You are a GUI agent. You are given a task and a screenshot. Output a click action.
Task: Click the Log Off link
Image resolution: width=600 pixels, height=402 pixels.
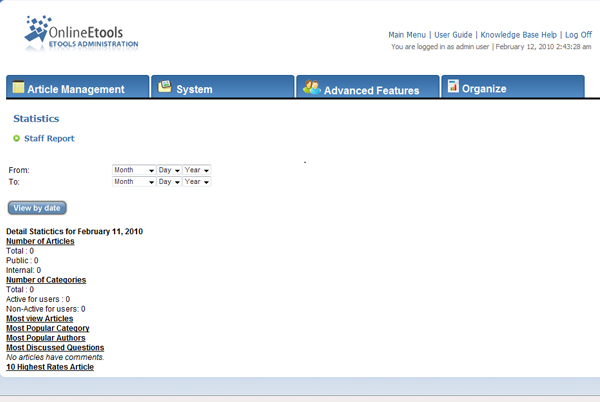[x=578, y=35]
